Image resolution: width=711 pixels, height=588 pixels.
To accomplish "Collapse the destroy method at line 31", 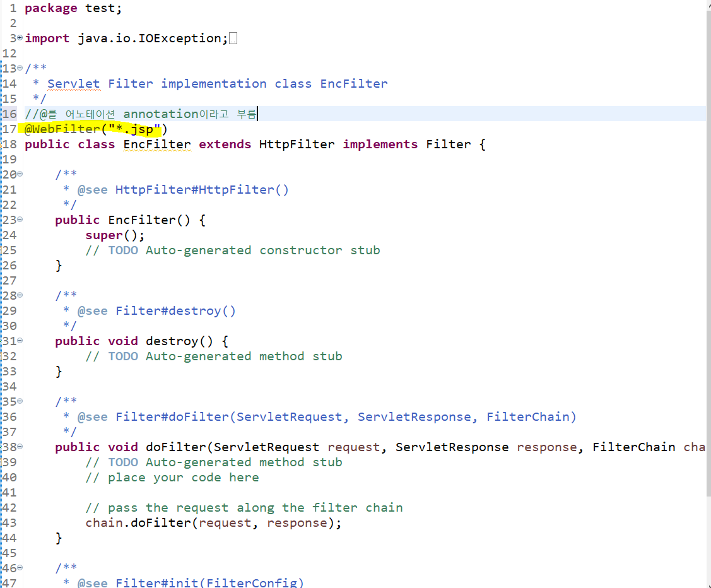I will [x=20, y=341].
